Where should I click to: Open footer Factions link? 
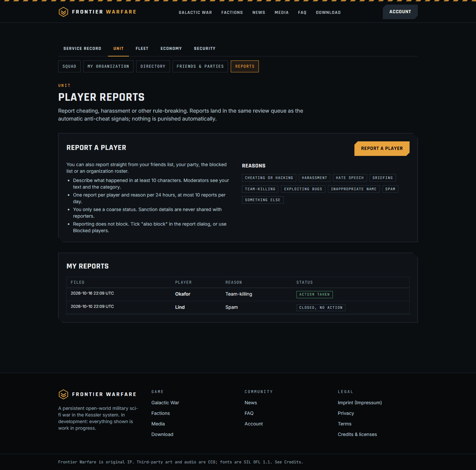point(161,413)
